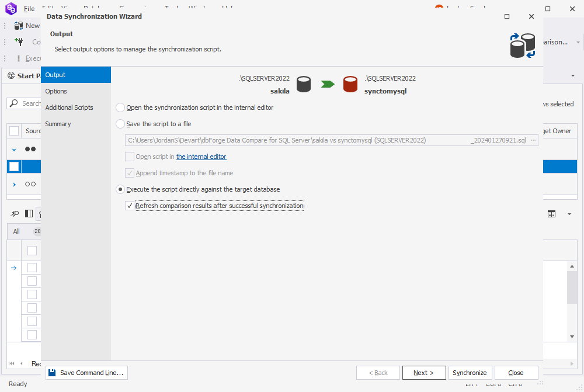Click the dbForge application logo icon
Screen dimensions: 584x392
click(11, 9)
